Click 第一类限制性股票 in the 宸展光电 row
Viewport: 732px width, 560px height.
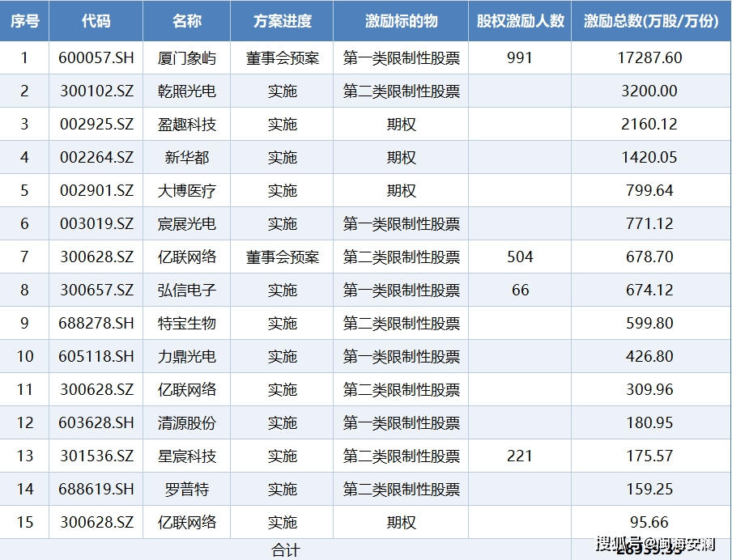(x=401, y=223)
